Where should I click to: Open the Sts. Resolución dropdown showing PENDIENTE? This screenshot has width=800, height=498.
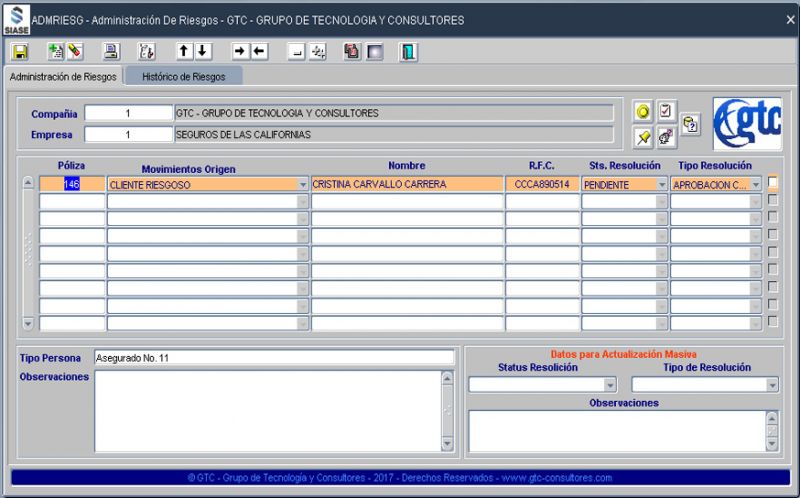(661, 185)
